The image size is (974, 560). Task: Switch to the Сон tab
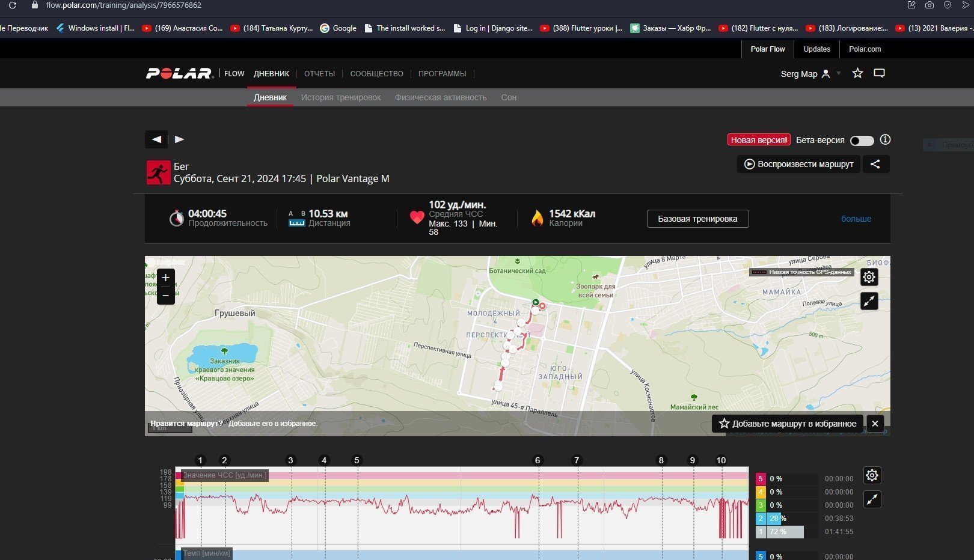[x=509, y=97]
